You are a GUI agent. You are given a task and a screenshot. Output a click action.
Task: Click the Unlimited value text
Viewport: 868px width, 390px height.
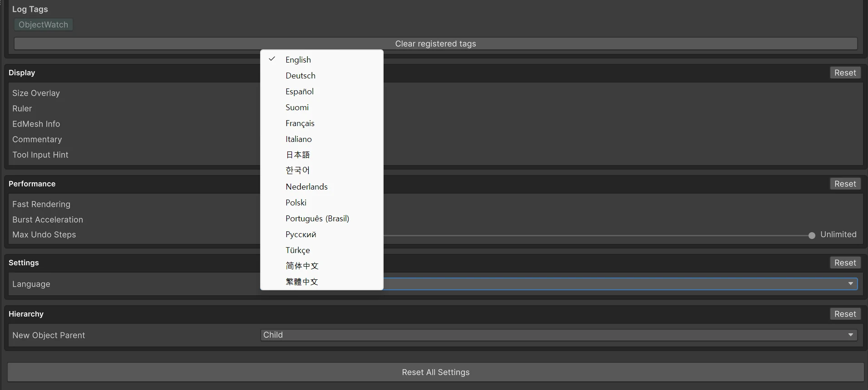[838, 234]
